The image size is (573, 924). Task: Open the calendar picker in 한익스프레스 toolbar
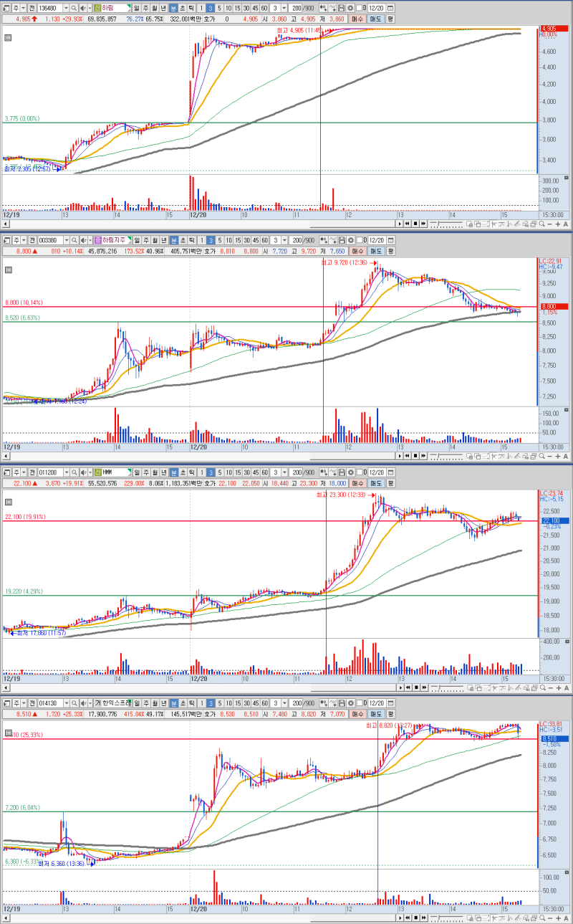coord(390,705)
